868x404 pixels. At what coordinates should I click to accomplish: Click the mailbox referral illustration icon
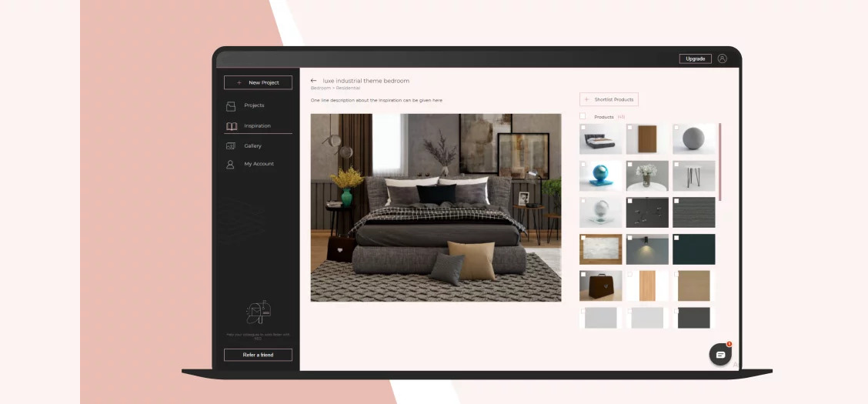click(258, 312)
